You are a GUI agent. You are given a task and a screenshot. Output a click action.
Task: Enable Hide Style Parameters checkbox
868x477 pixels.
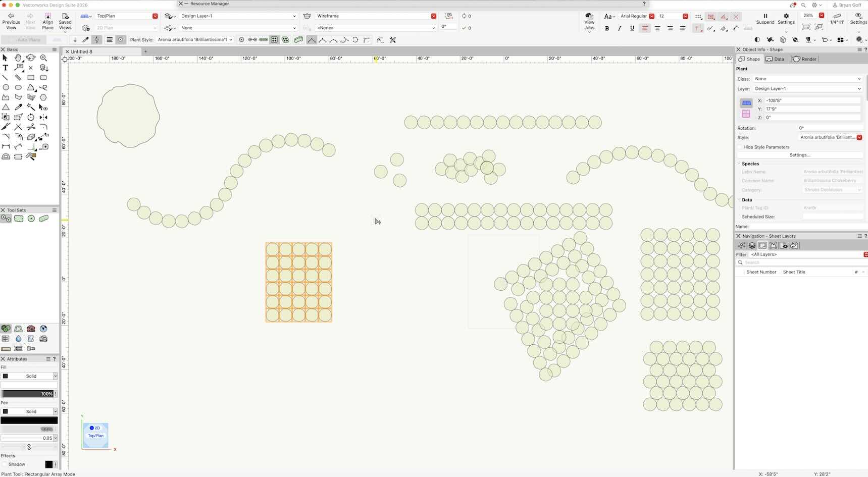pos(740,147)
